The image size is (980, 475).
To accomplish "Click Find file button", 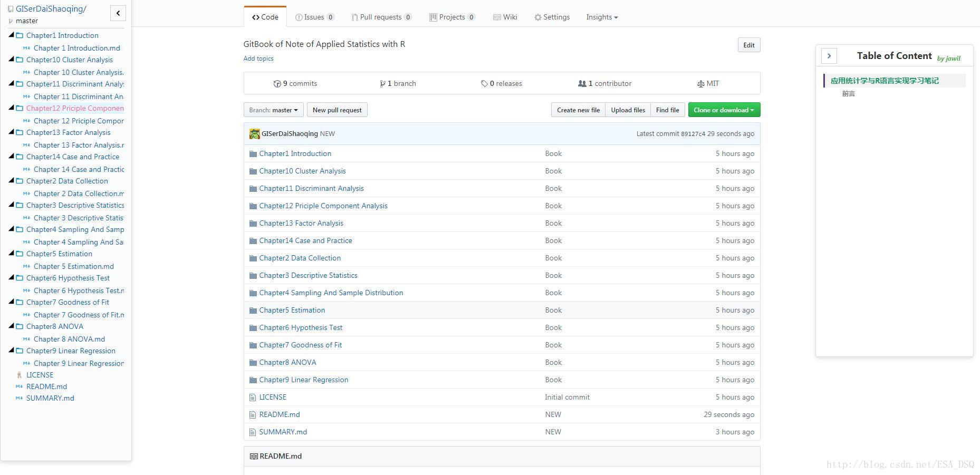I will point(667,110).
